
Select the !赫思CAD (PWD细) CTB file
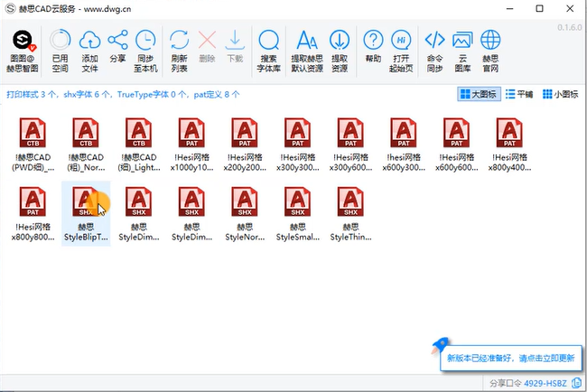point(33,145)
